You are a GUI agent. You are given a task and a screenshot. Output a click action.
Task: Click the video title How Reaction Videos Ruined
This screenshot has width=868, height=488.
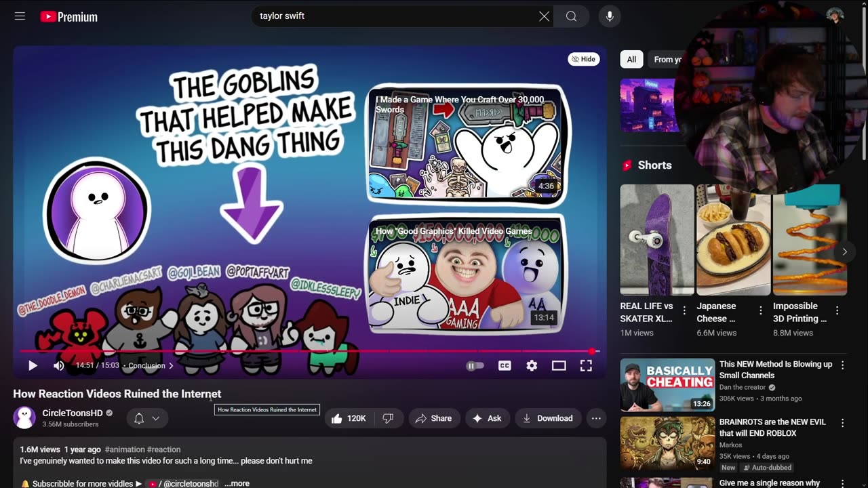coord(117,394)
